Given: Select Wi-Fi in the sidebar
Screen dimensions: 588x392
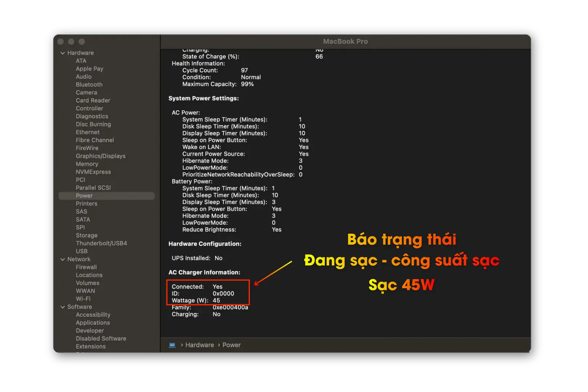Looking at the screenshot, I should click(x=83, y=299).
